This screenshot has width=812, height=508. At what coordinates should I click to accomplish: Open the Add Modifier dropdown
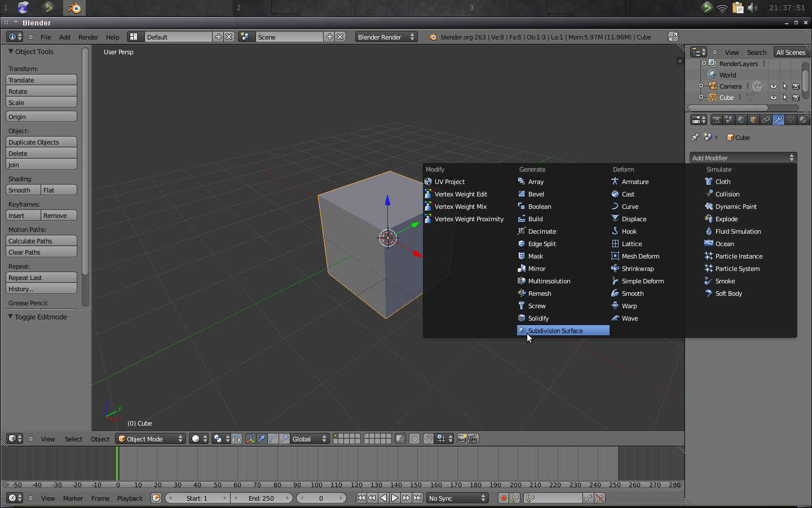742,157
